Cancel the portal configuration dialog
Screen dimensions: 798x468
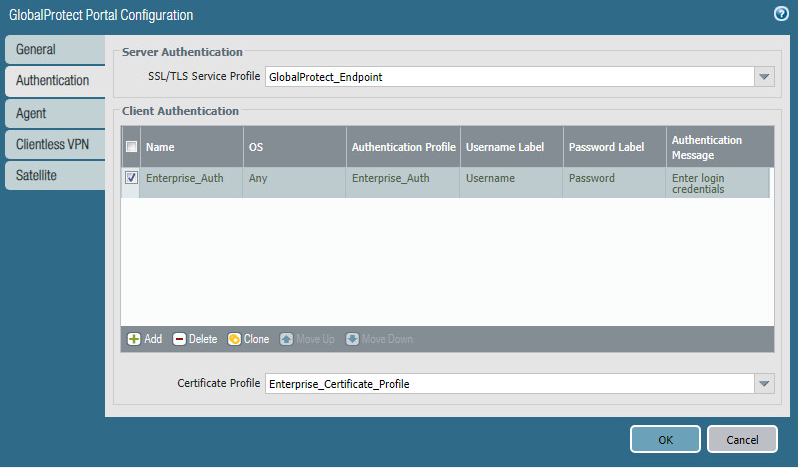click(742, 439)
